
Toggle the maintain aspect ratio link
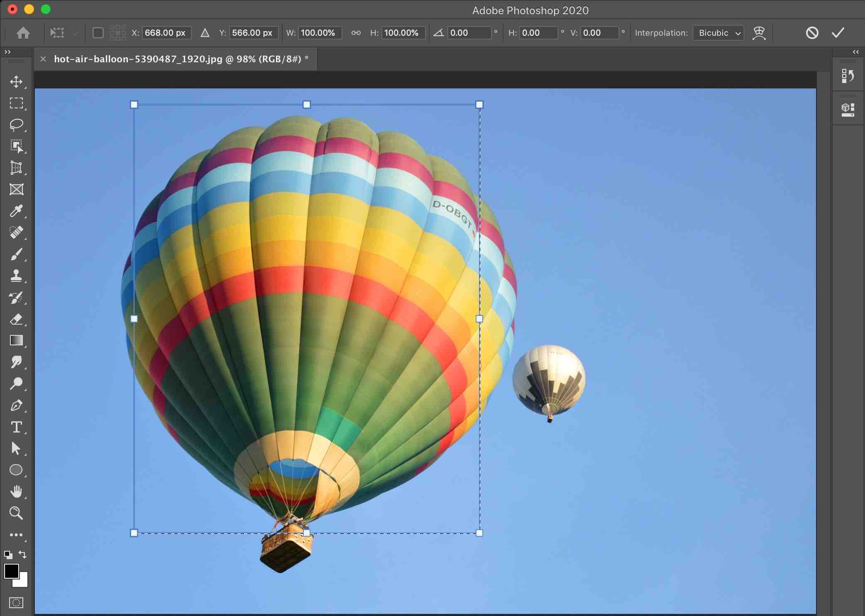[356, 33]
